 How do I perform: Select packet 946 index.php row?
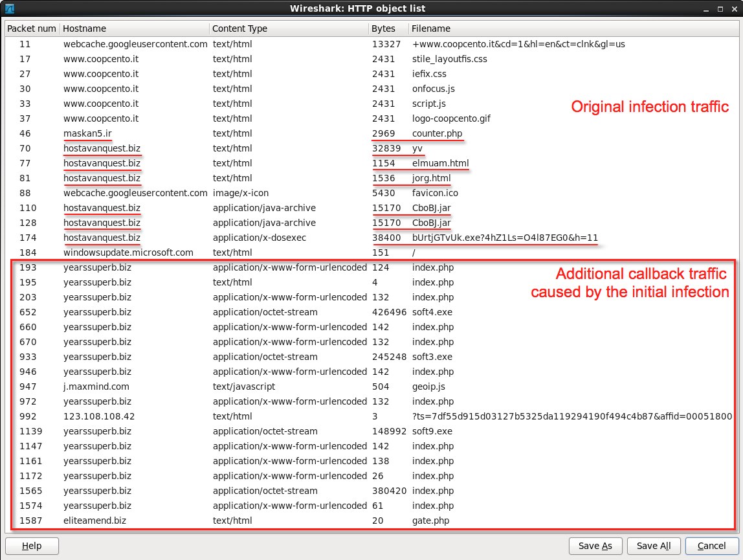pos(371,372)
